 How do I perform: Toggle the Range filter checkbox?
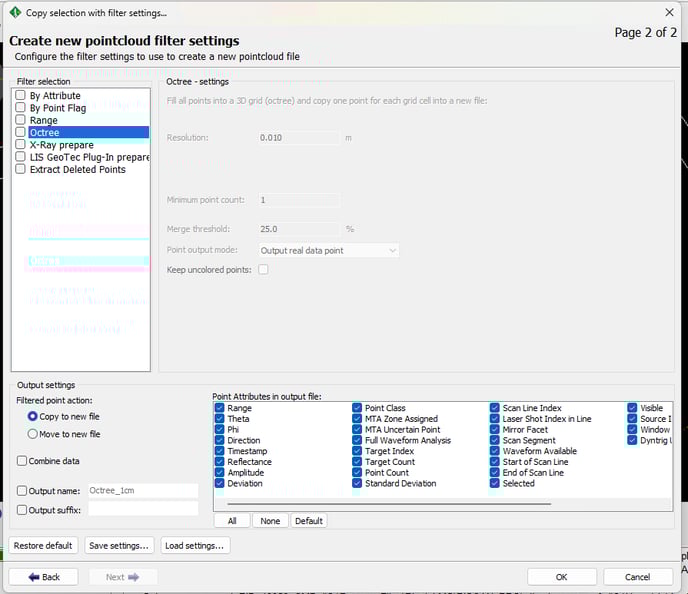coord(20,120)
